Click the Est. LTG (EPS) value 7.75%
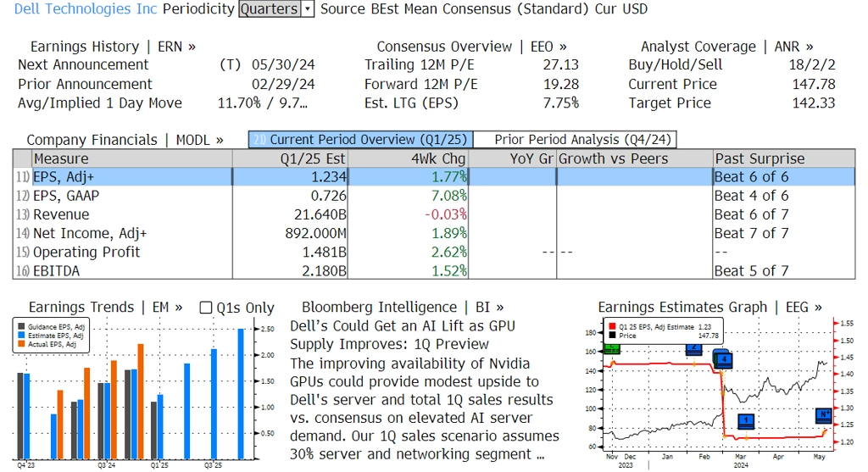 [561, 103]
